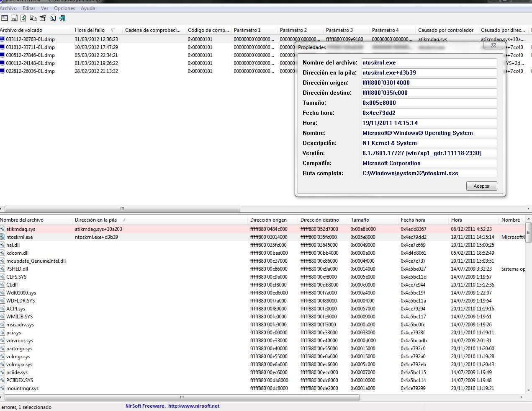
Task: Select the mcupdate_GenuineIntel.dll row
Action: 262,261
